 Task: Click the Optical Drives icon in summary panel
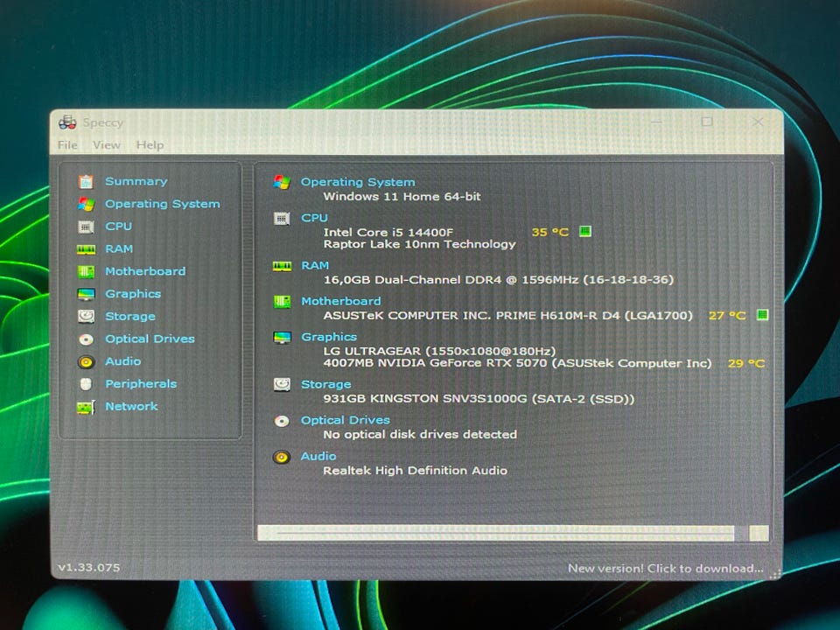[x=282, y=421]
